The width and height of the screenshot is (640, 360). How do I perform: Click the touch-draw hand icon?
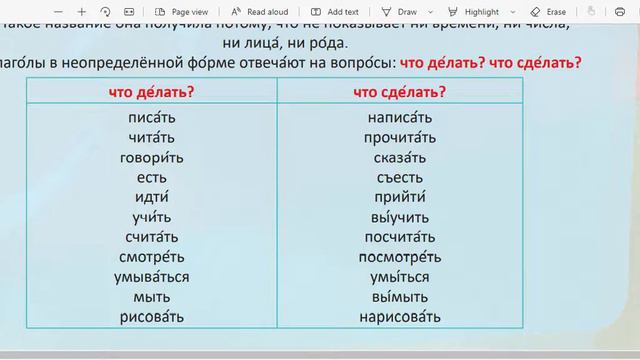(591, 11)
